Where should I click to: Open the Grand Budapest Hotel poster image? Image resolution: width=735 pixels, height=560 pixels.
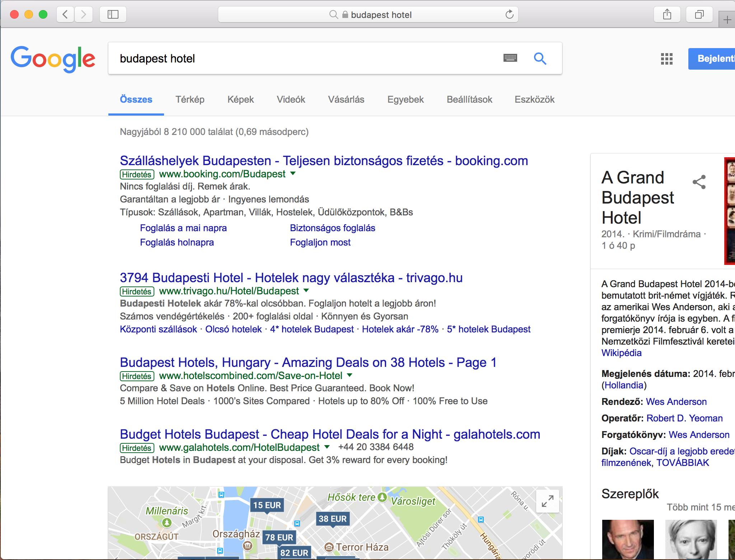730,211
